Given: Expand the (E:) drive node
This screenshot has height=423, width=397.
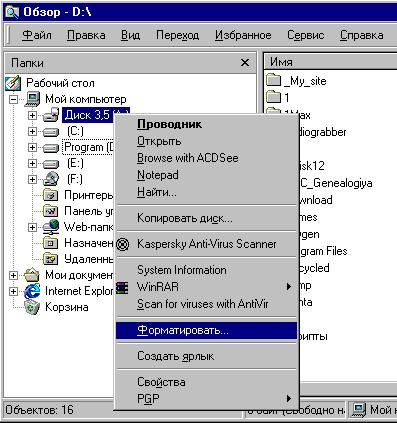Looking at the screenshot, I should click(x=32, y=163).
